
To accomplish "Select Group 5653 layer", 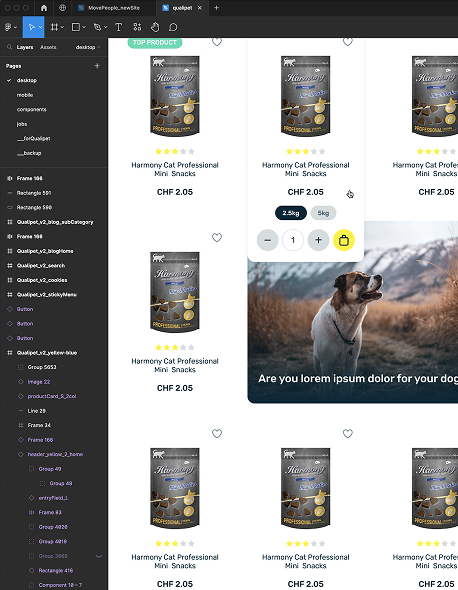I will point(54,367).
